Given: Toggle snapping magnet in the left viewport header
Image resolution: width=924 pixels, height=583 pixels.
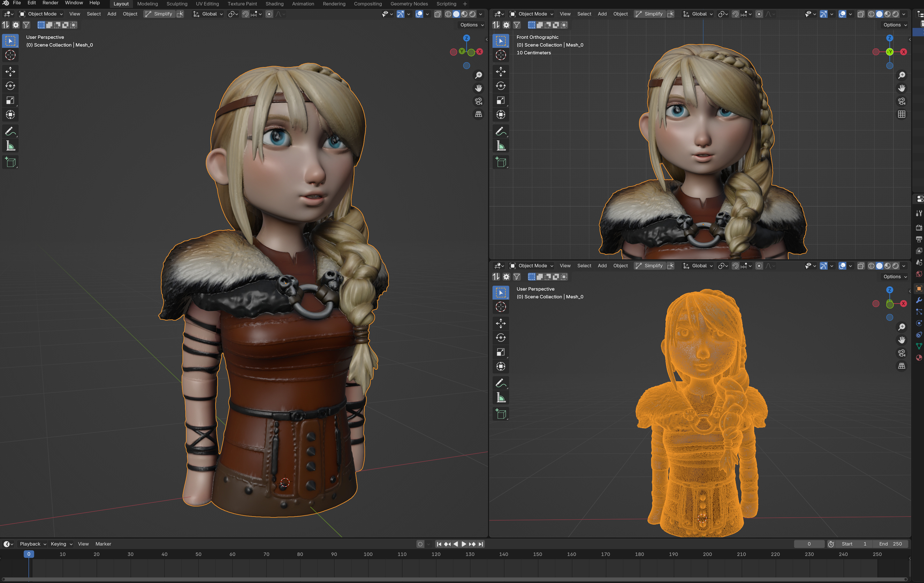Looking at the screenshot, I should point(246,14).
